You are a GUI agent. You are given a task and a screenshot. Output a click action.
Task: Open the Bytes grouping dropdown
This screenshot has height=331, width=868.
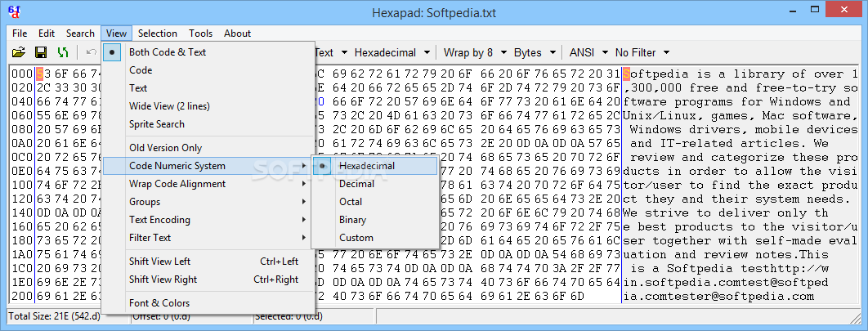point(535,52)
